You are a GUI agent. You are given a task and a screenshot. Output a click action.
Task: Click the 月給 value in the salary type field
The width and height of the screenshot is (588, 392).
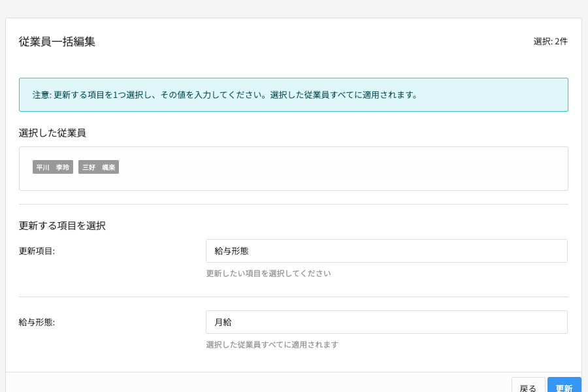[x=223, y=322]
